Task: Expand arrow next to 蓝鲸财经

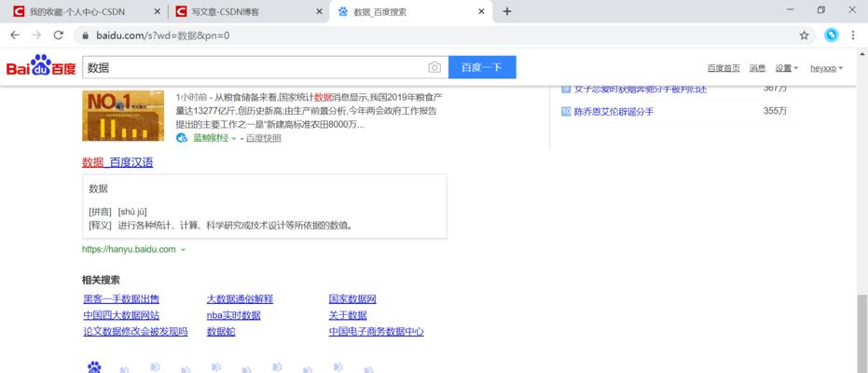Action: tap(233, 138)
